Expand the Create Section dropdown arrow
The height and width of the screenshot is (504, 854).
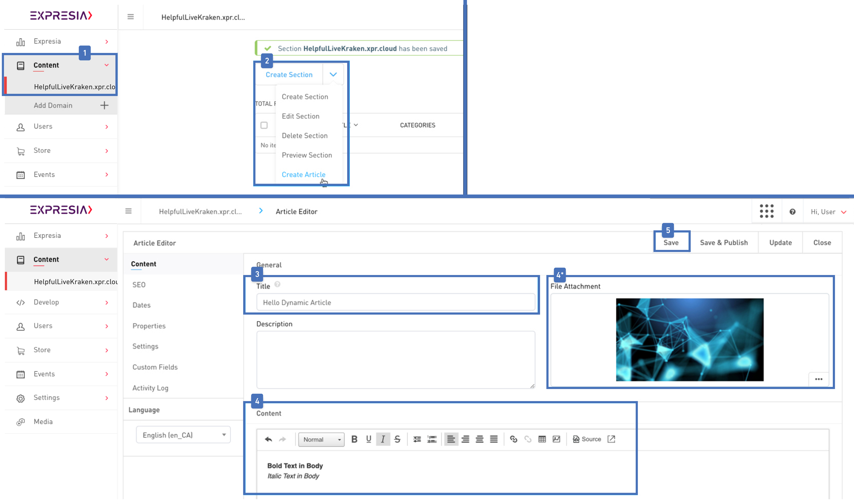(x=333, y=74)
